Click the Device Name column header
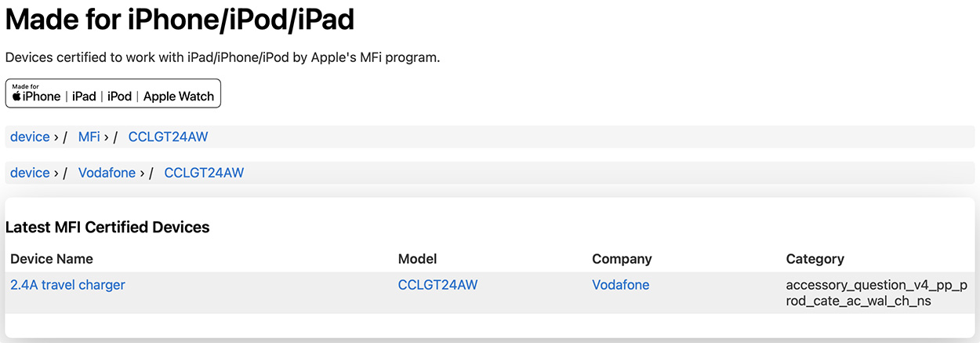The width and height of the screenshot is (980, 343). click(52, 259)
